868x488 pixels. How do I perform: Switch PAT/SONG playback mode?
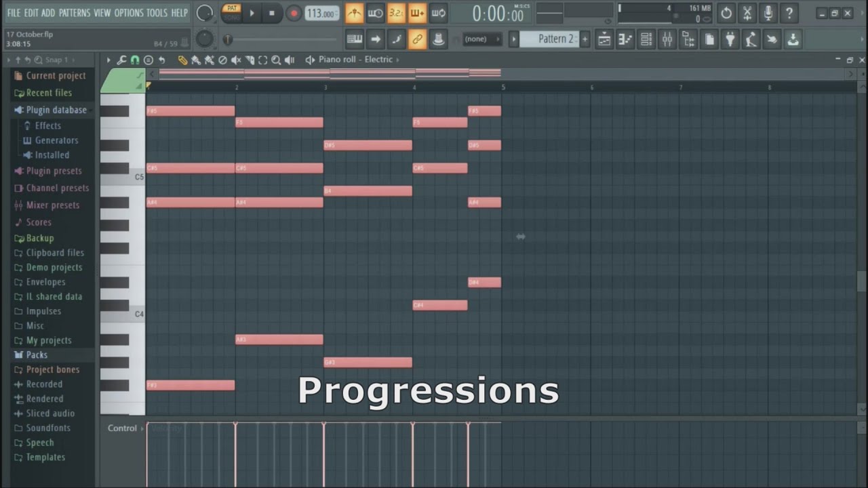point(232,13)
